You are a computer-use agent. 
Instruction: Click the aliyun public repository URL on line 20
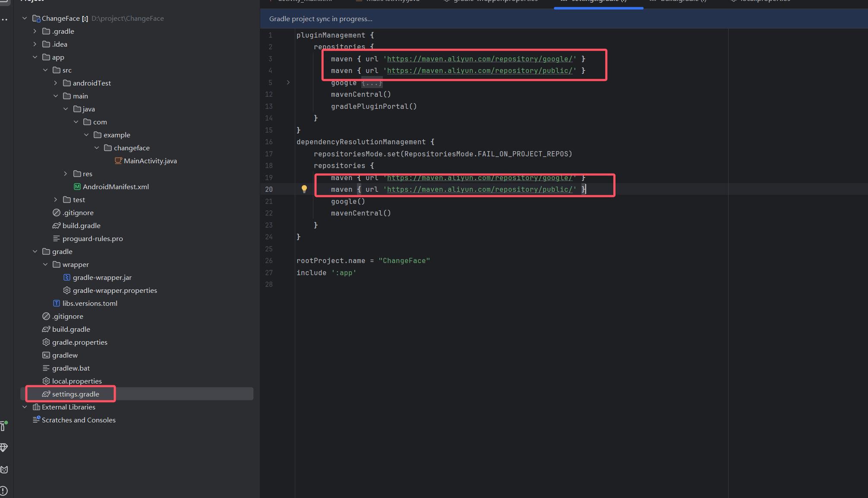[480, 189]
